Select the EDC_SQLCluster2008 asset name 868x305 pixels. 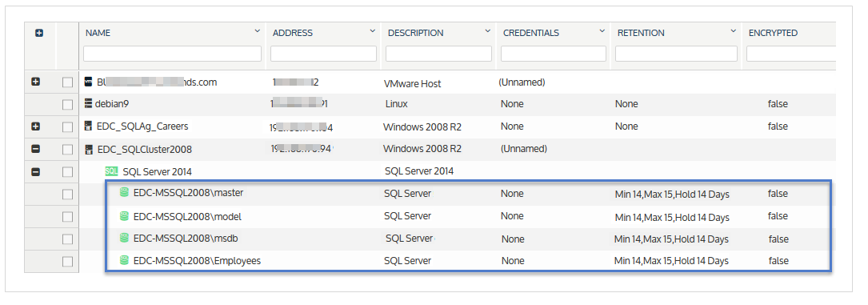(145, 150)
